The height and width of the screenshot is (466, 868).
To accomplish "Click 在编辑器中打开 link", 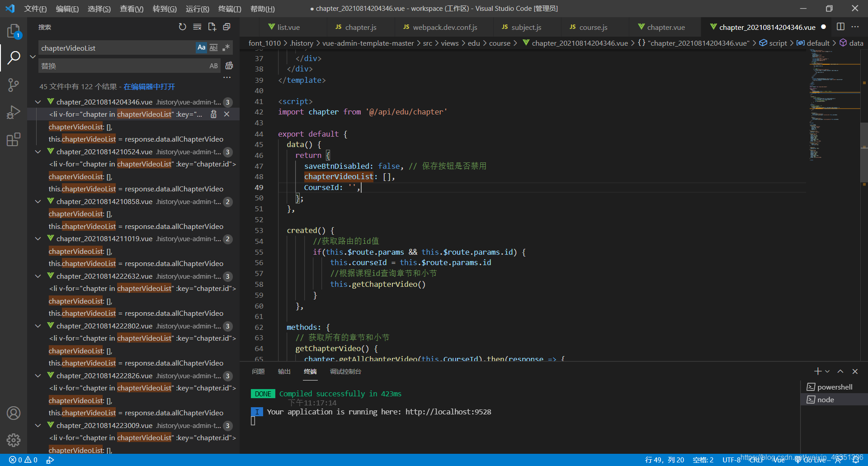I will coord(149,86).
